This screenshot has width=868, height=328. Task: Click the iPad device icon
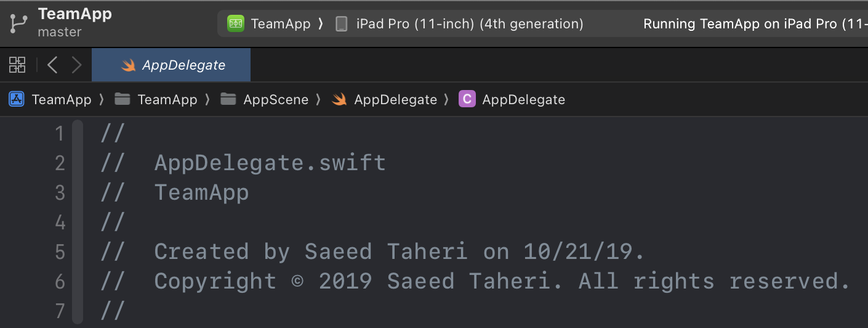coord(340,24)
